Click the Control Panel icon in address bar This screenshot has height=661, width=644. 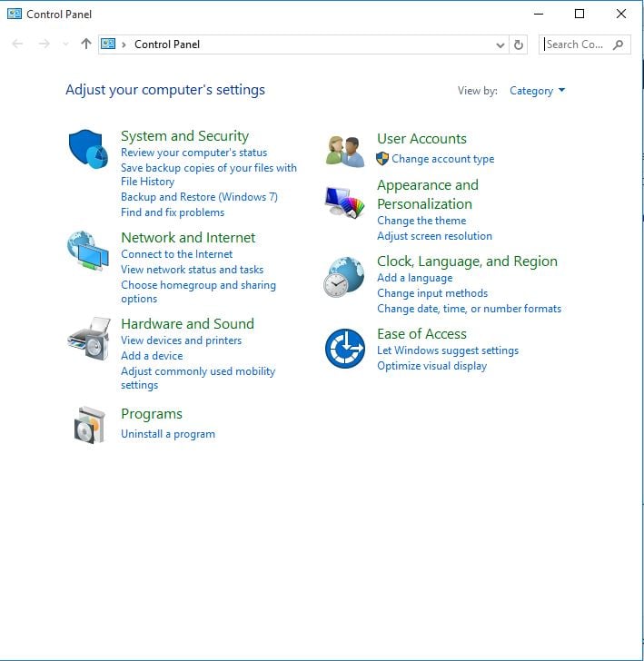coord(108,44)
